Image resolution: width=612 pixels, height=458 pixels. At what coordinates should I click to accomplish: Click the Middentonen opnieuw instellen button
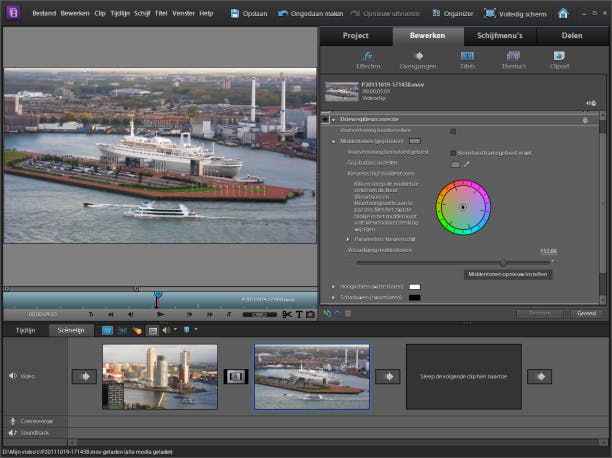(x=510, y=273)
